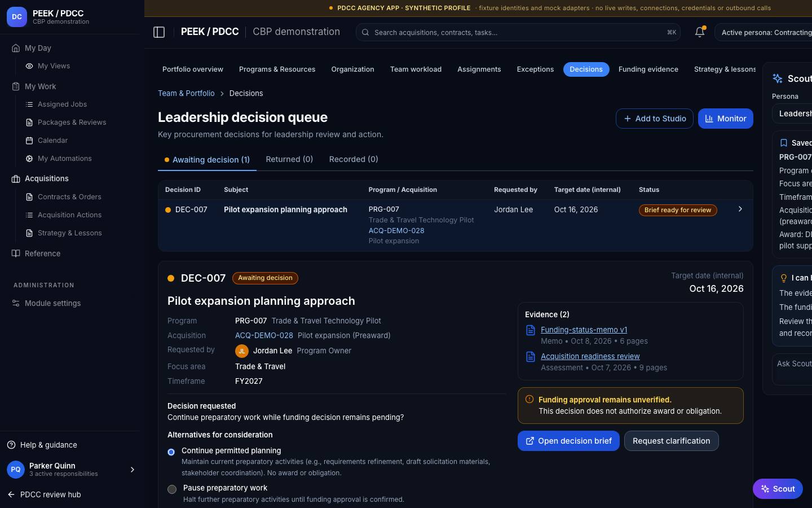Expand Parker Quinn responsibilities chevron

pyautogui.click(x=133, y=470)
